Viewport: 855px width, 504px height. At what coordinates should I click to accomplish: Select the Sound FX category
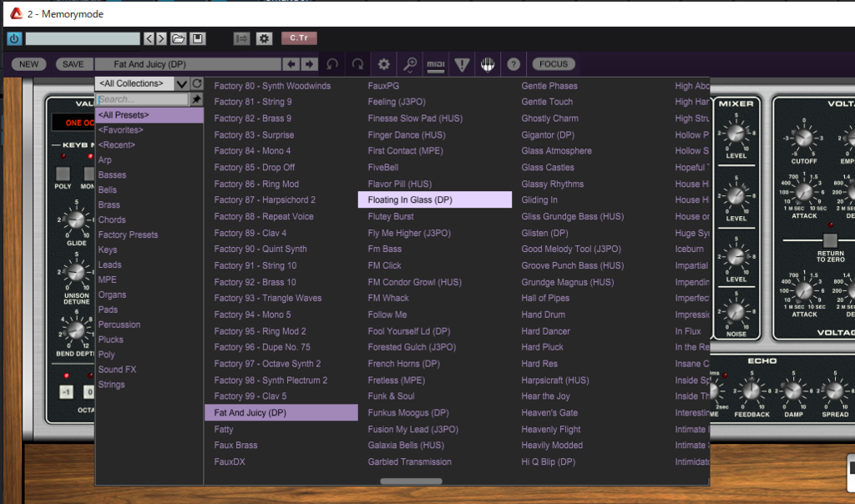tap(117, 370)
